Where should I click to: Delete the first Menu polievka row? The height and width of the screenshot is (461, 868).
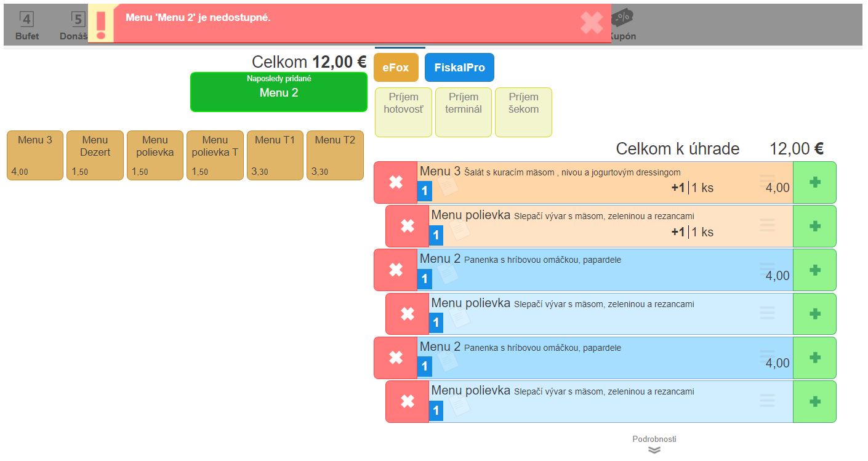[407, 226]
